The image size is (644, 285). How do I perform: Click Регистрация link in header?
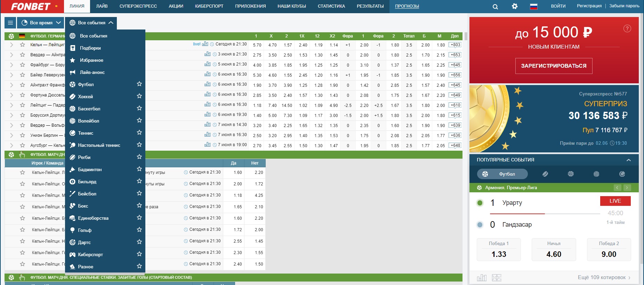point(589,6)
